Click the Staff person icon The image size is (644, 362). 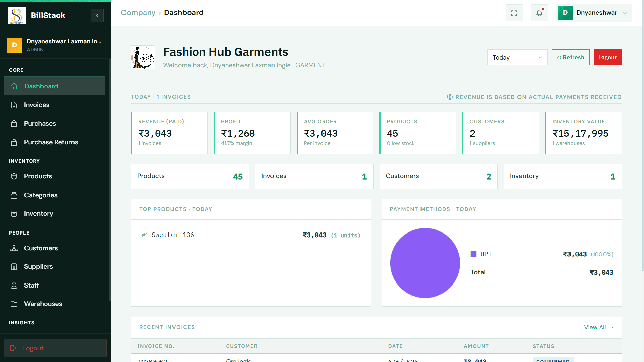tap(14, 286)
